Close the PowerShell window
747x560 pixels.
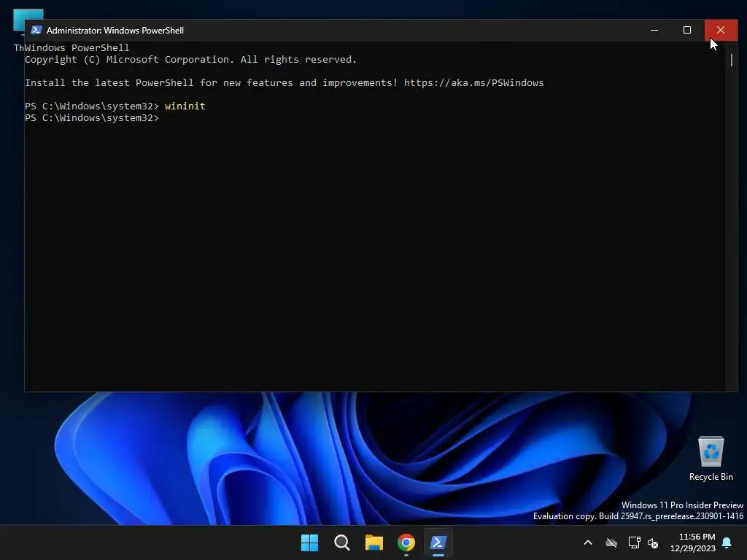click(x=721, y=30)
